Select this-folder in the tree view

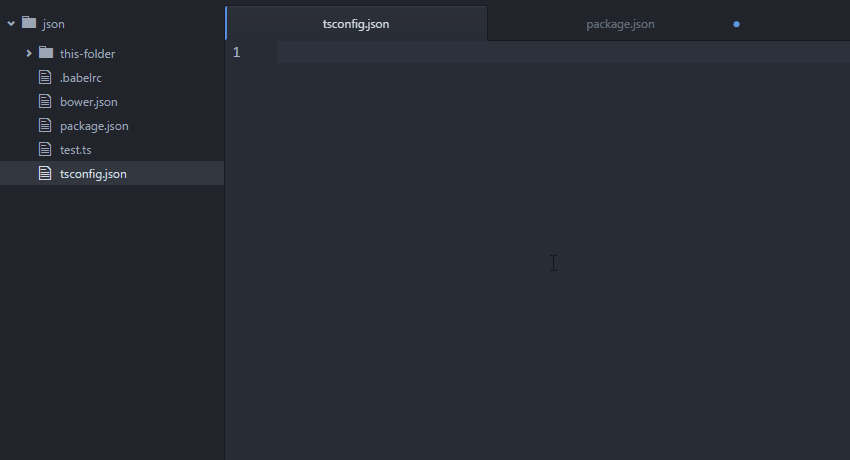tap(87, 54)
